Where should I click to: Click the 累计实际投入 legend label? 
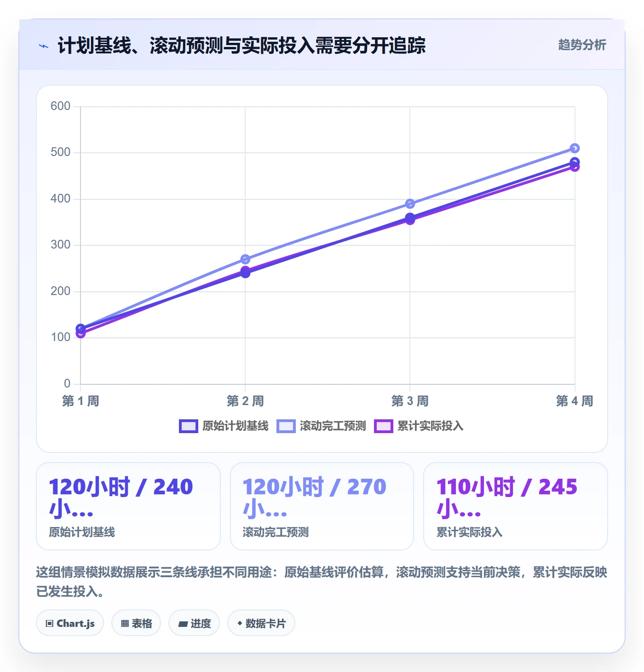tap(431, 426)
